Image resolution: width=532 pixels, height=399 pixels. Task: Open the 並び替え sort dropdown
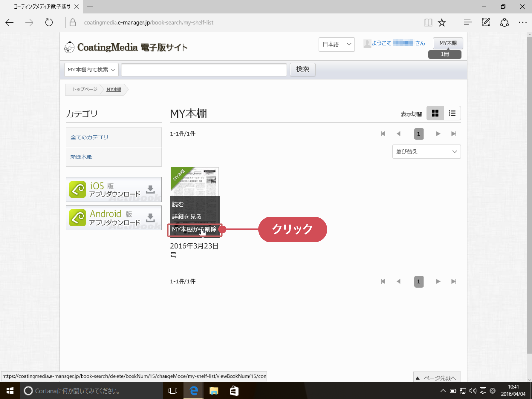426,152
